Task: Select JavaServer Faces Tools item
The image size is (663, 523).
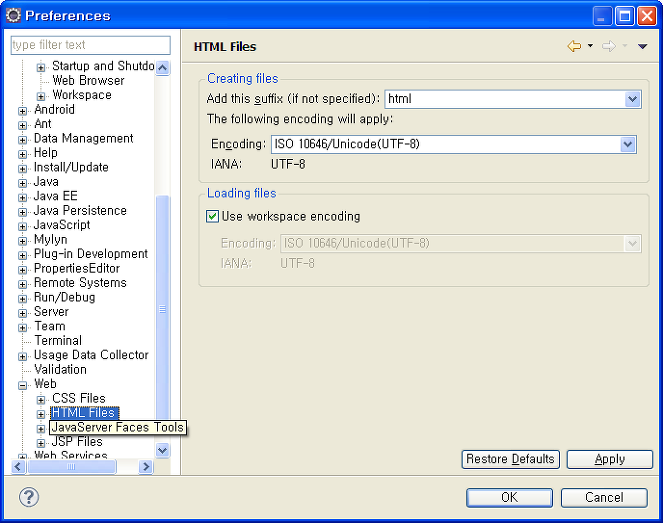Action: coord(118,427)
